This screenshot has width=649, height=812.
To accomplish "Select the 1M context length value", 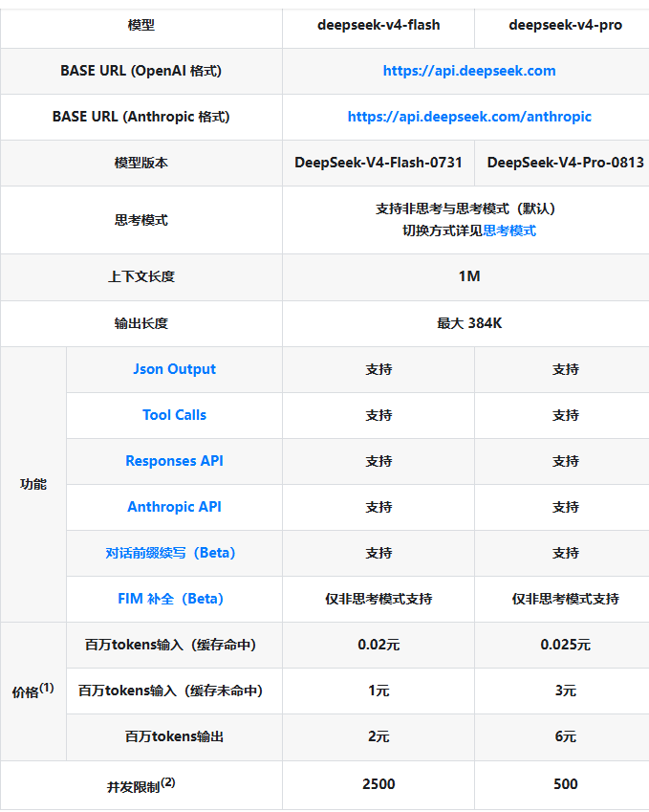I will click(x=469, y=276).
